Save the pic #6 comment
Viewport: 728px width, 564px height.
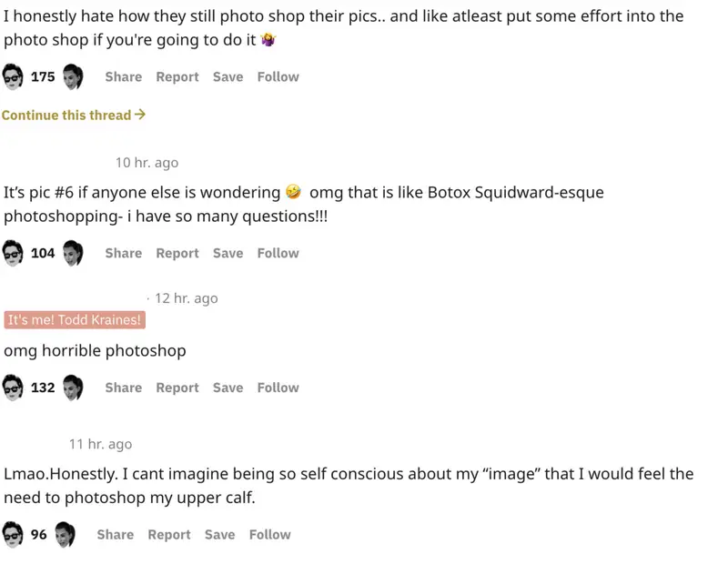pyautogui.click(x=227, y=254)
